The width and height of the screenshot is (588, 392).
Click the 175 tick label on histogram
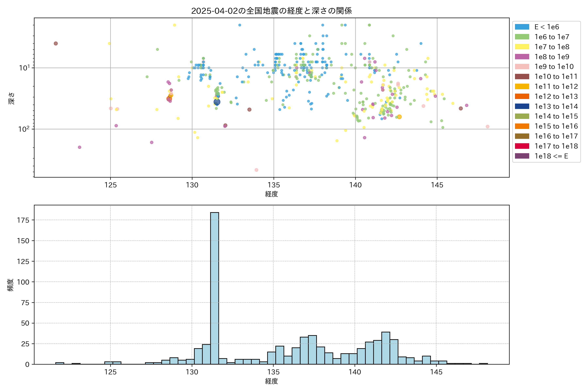23,220
